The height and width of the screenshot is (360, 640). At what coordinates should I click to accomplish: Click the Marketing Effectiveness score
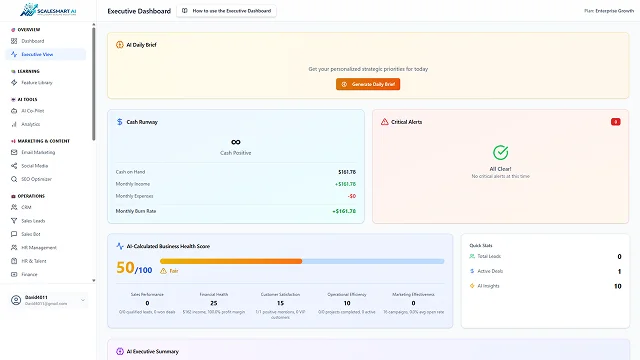click(413, 303)
